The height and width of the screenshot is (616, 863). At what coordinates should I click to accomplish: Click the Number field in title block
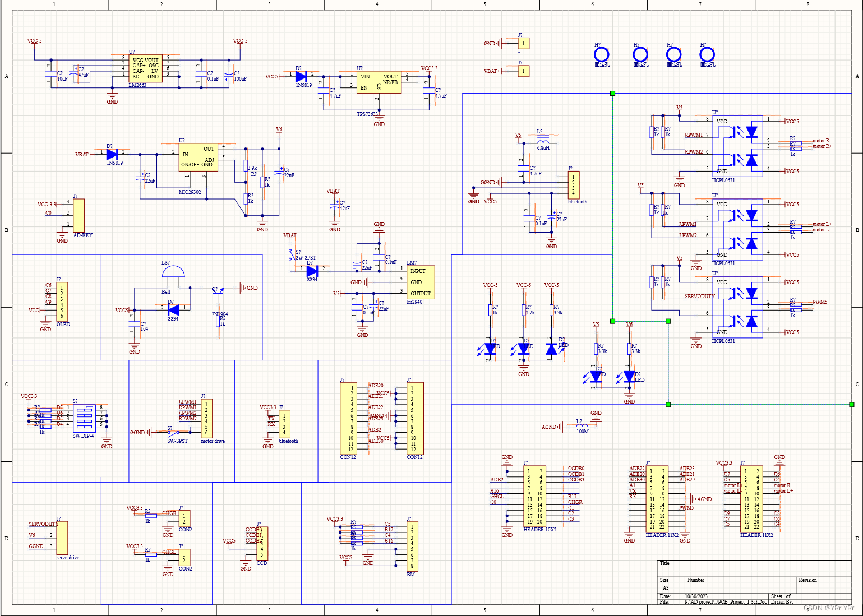(695, 580)
